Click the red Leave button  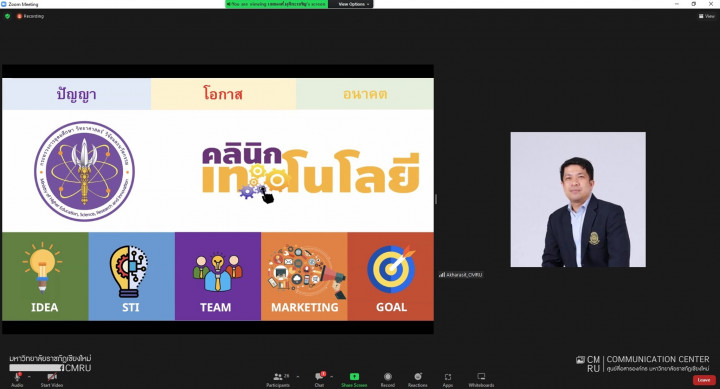pyautogui.click(x=704, y=380)
